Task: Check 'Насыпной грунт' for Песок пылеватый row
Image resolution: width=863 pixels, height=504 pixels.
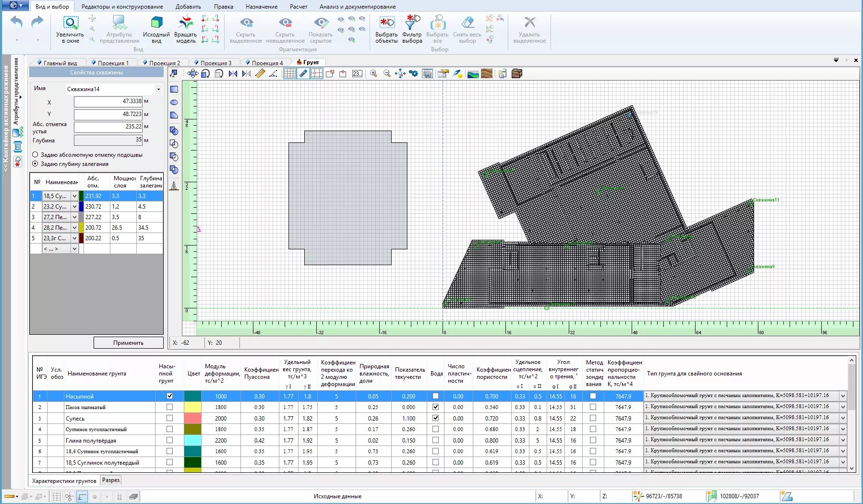Action: pos(169,407)
